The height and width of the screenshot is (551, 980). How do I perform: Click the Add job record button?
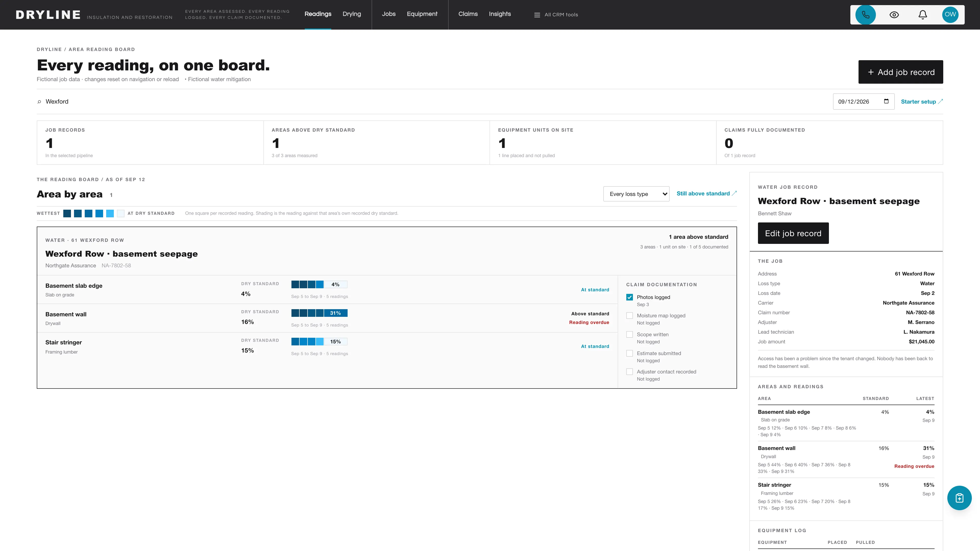(900, 72)
